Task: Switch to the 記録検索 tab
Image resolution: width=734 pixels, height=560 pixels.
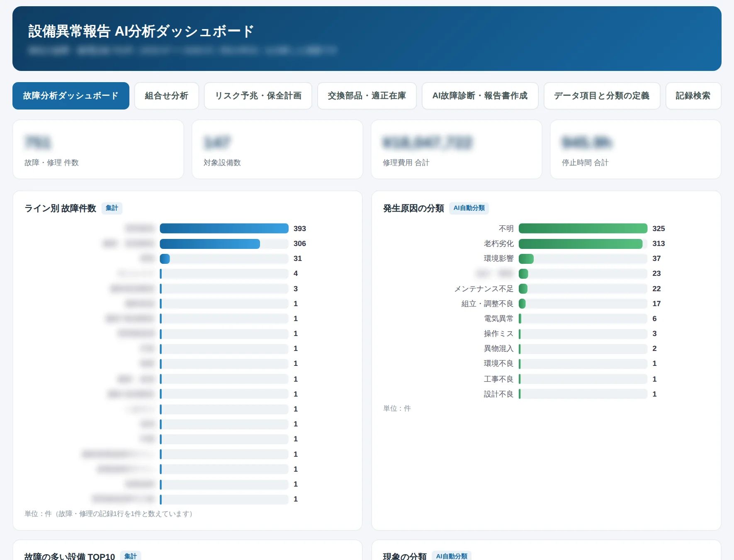Action: (x=693, y=96)
